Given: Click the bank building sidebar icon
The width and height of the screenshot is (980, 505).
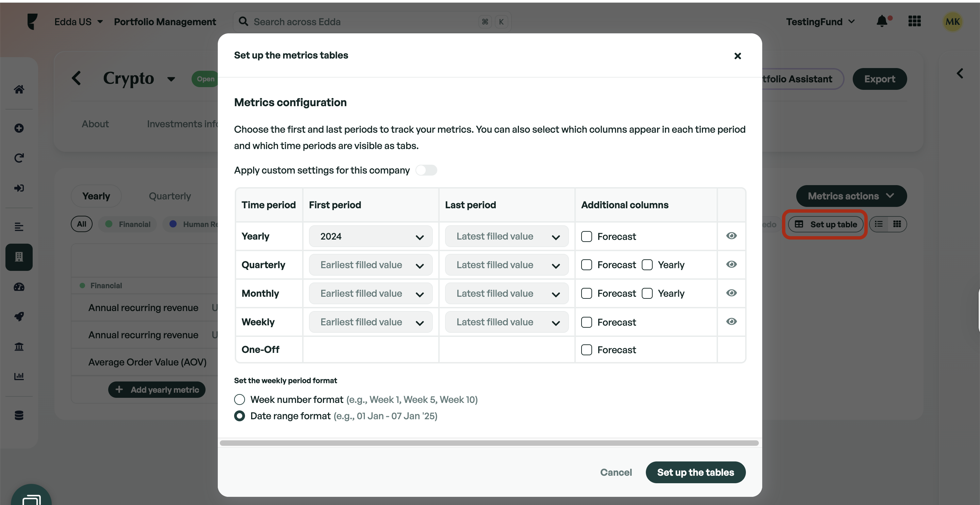Looking at the screenshot, I should click(19, 347).
